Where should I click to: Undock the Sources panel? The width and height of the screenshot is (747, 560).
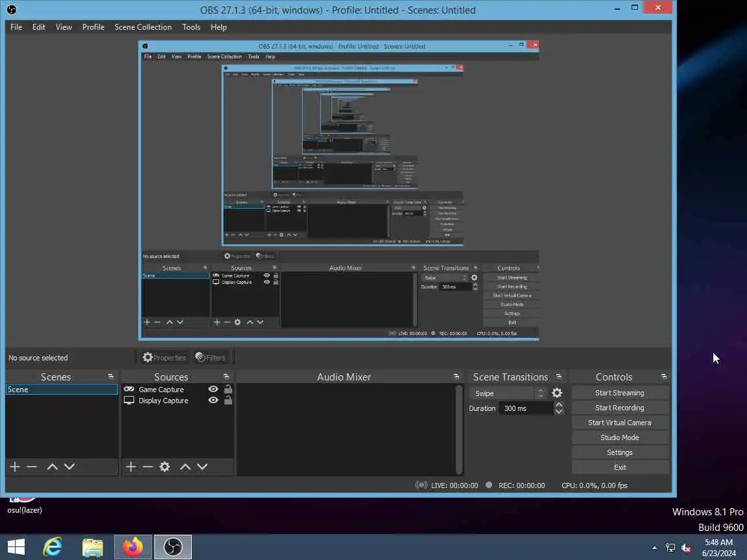point(226,377)
